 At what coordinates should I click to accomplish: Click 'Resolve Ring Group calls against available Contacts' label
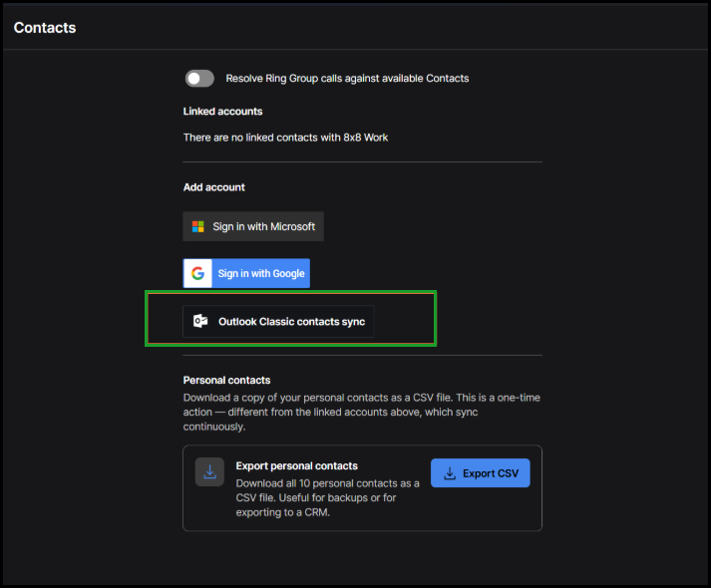pyautogui.click(x=347, y=79)
